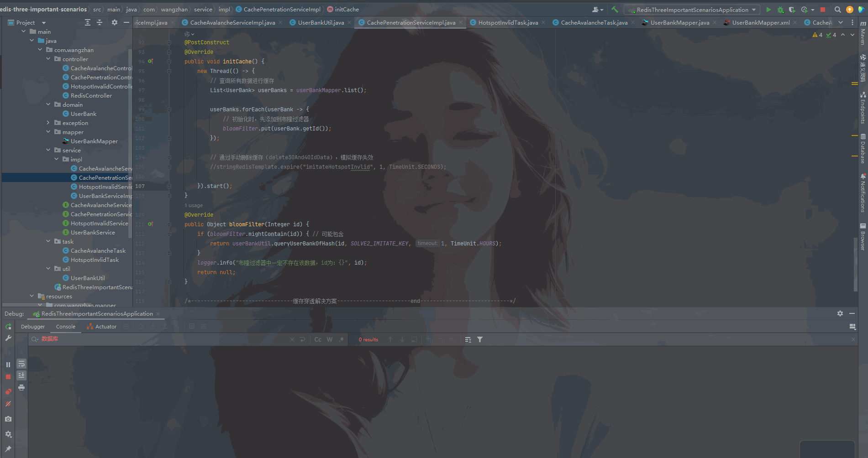The image size is (868, 458).
Task: Collapse the util package folder
Action: 48,269
